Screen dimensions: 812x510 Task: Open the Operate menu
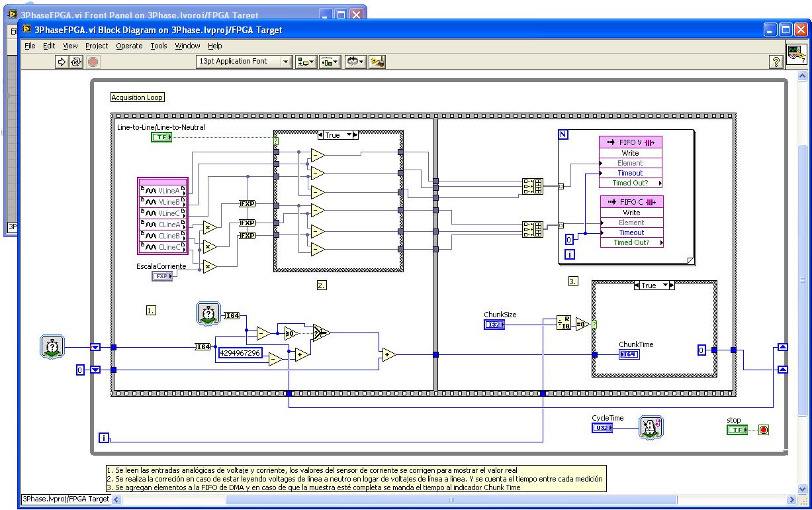(129, 46)
